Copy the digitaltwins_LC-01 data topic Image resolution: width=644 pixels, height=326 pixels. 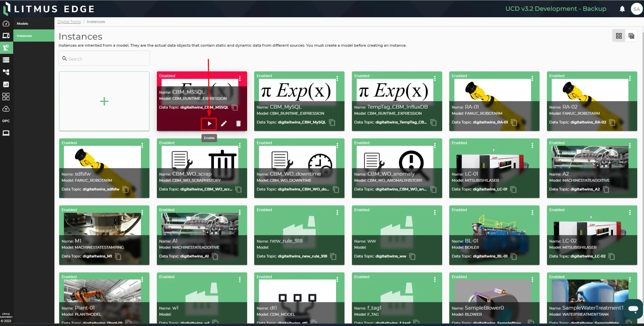point(513,189)
